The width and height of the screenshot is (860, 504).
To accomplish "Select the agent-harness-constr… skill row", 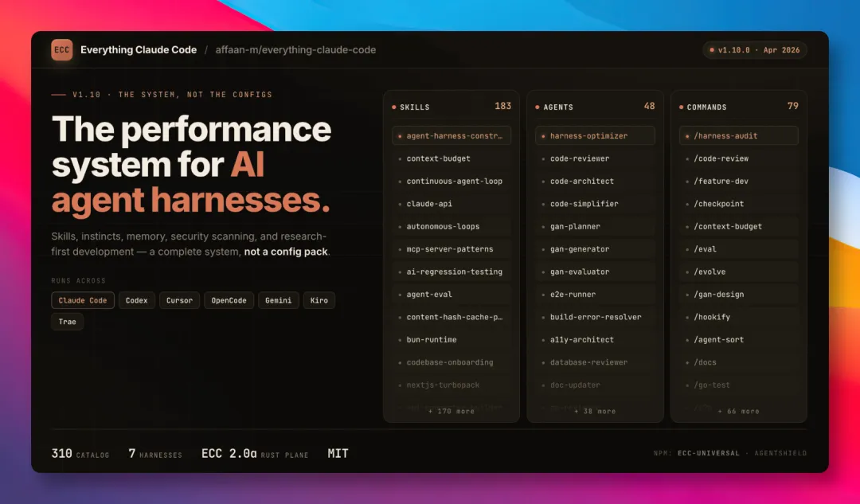I will 451,136.
